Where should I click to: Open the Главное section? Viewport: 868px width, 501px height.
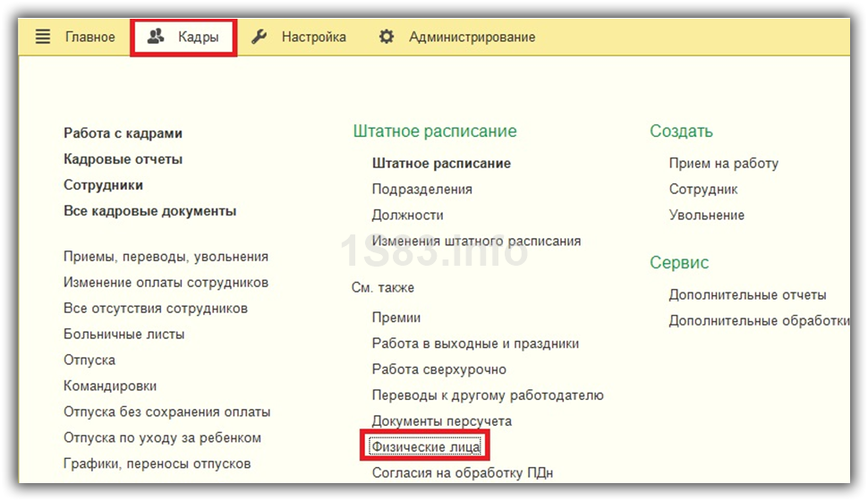[89, 38]
